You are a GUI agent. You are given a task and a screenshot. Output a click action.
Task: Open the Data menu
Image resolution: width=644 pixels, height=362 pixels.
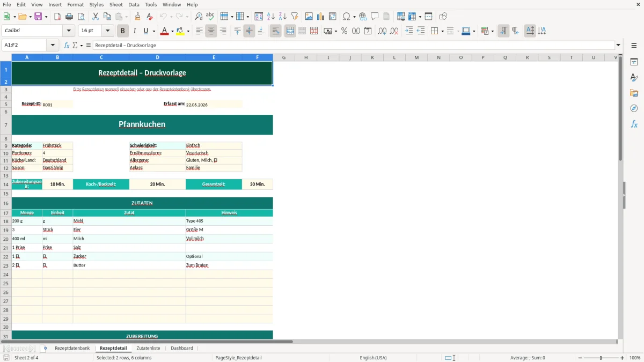(134, 4)
